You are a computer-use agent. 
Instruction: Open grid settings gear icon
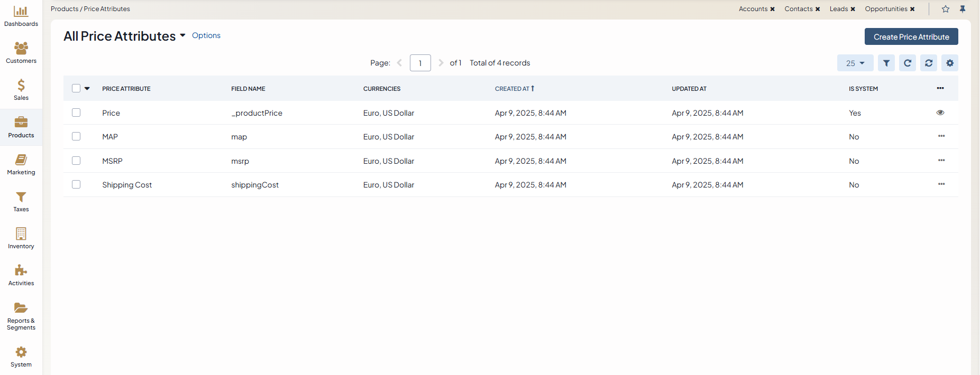pyautogui.click(x=949, y=63)
